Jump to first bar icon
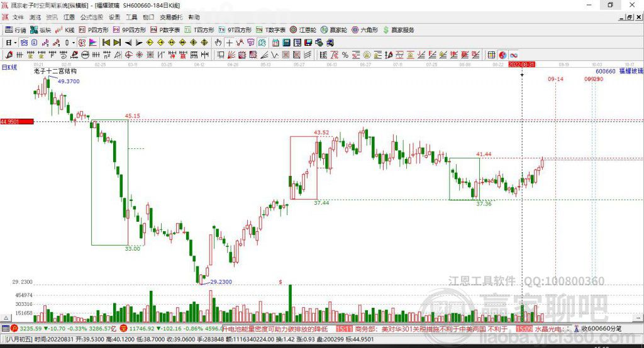644x348 pixels. point(106,43)
